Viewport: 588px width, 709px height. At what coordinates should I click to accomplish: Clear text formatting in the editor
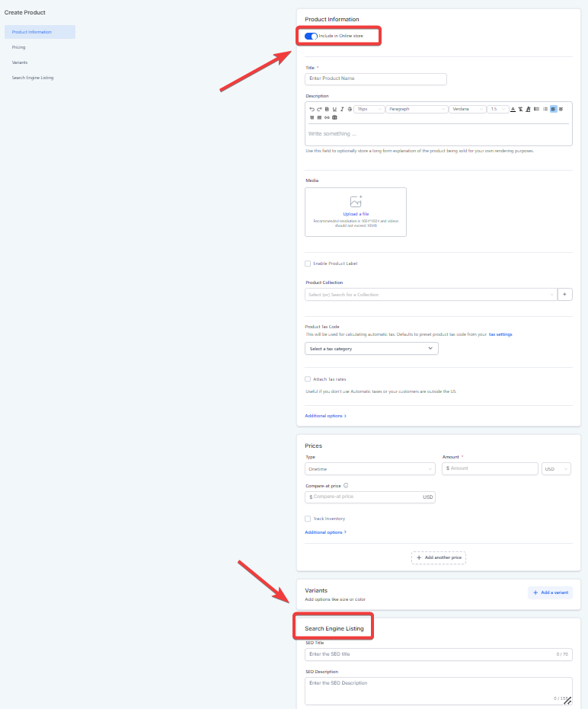[521, 109]
